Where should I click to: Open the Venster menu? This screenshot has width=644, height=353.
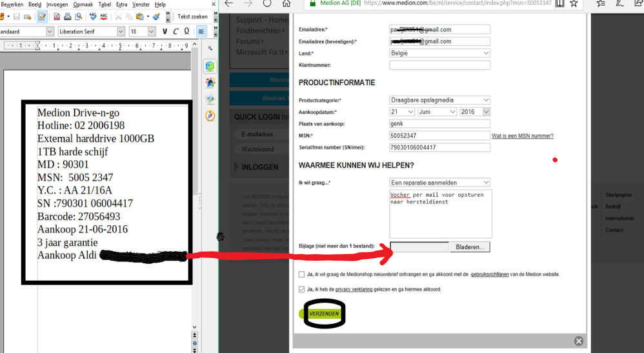(141, 4)
